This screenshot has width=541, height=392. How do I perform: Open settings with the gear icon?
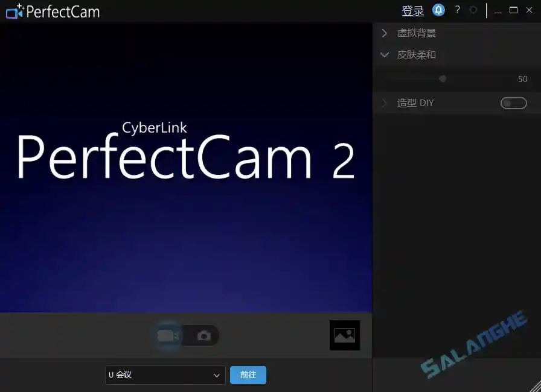473,10
